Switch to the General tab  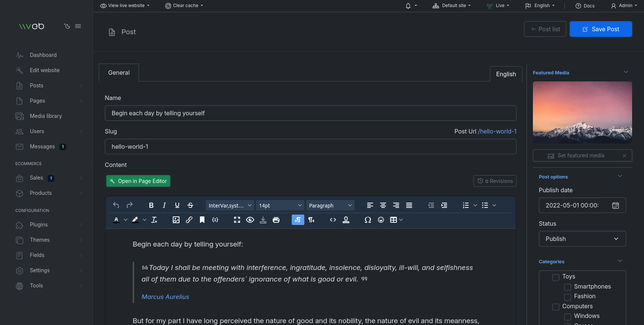tap(119, 73)
